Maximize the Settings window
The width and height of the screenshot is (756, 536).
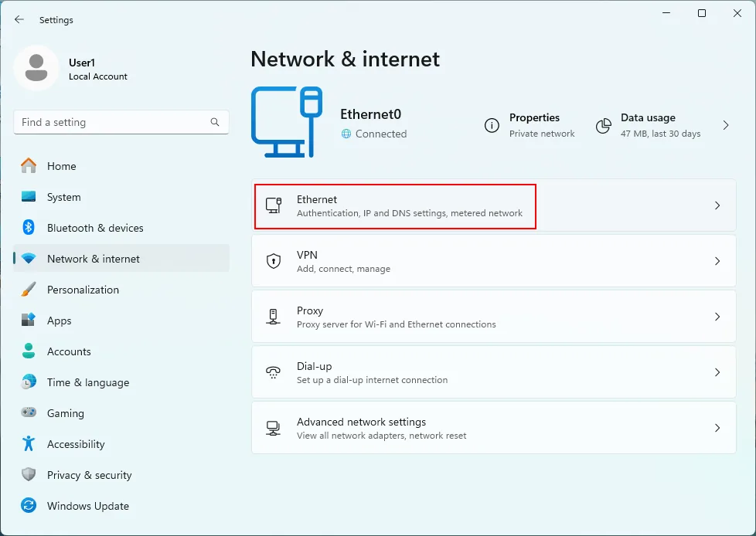(x=702, y=13)
